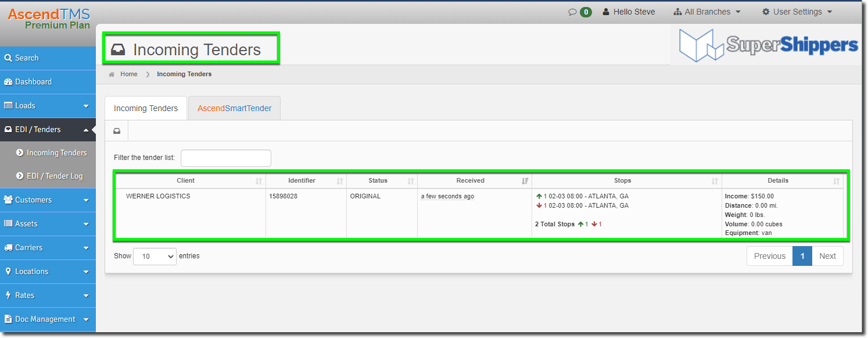Open EDI / Tender Log submenu item
This screenshot has width=868, height=338.
[x=48, y=176]
